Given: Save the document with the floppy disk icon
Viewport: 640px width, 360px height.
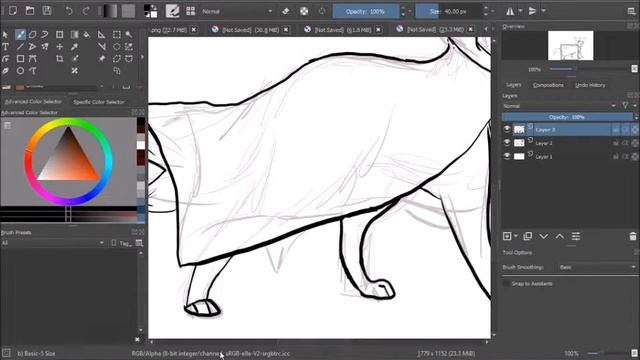Looking at the screenshot, I should point(47,11).
